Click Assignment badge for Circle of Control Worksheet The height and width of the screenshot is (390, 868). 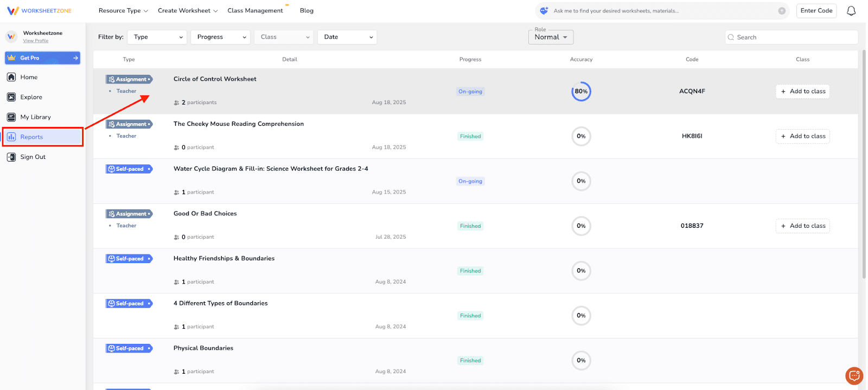(129, 79)
